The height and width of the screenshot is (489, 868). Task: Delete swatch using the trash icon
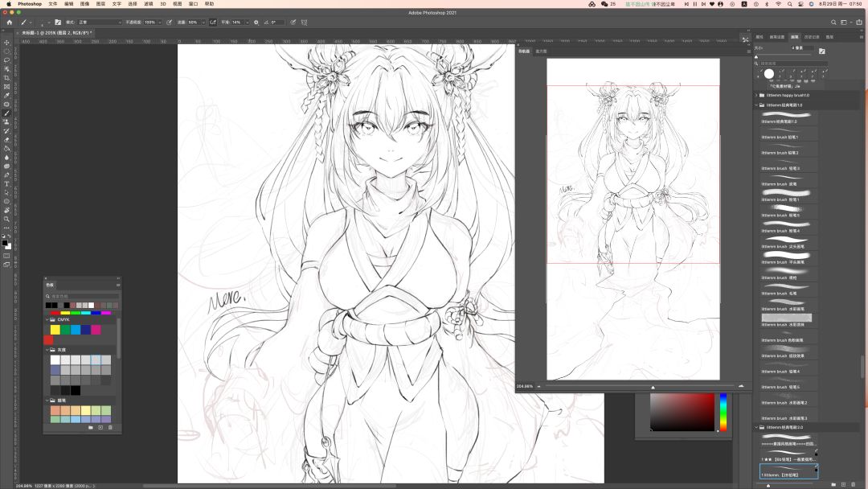pos(110,428)
